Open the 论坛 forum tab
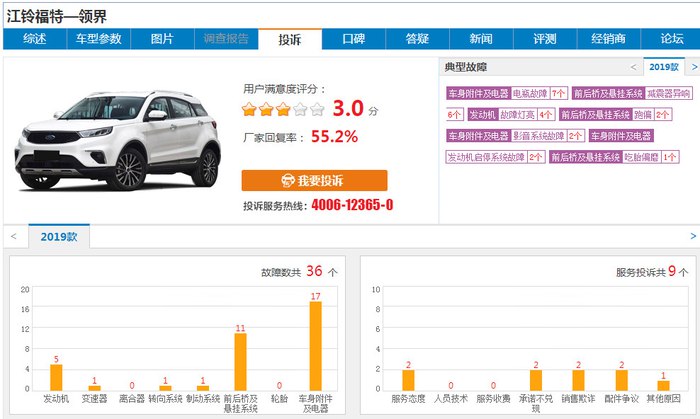The height and width of the screenshot is (419, 700). (x=672, y=39)
